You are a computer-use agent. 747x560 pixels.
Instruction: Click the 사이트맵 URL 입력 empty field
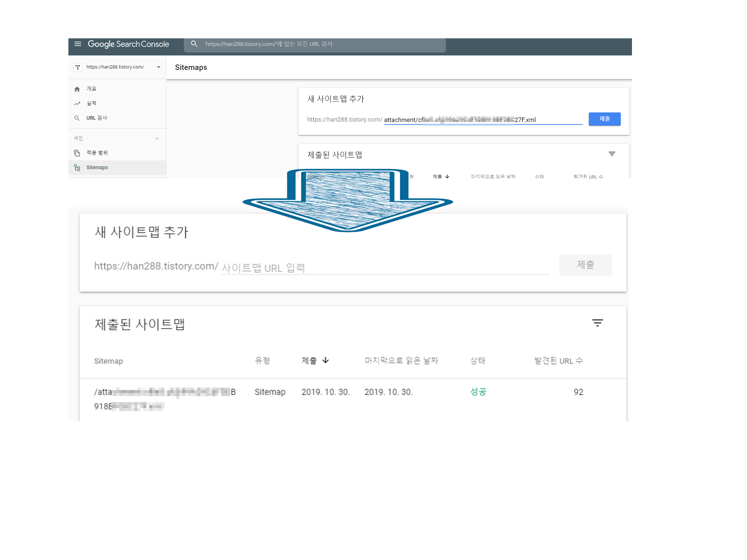385,268
